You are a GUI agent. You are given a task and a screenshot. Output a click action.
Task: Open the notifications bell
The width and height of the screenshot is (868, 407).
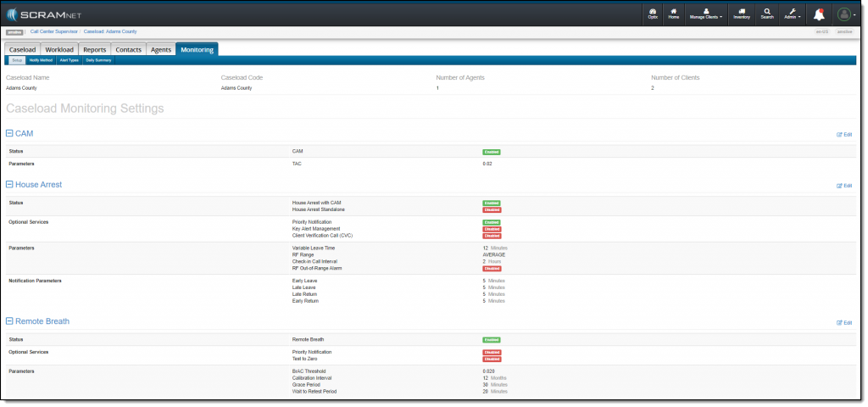819,14
